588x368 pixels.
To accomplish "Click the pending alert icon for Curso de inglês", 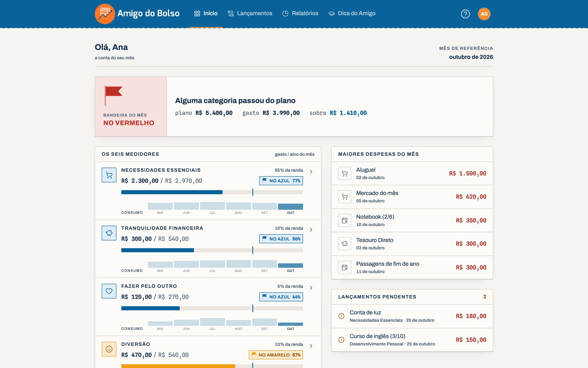I will 341,340.
